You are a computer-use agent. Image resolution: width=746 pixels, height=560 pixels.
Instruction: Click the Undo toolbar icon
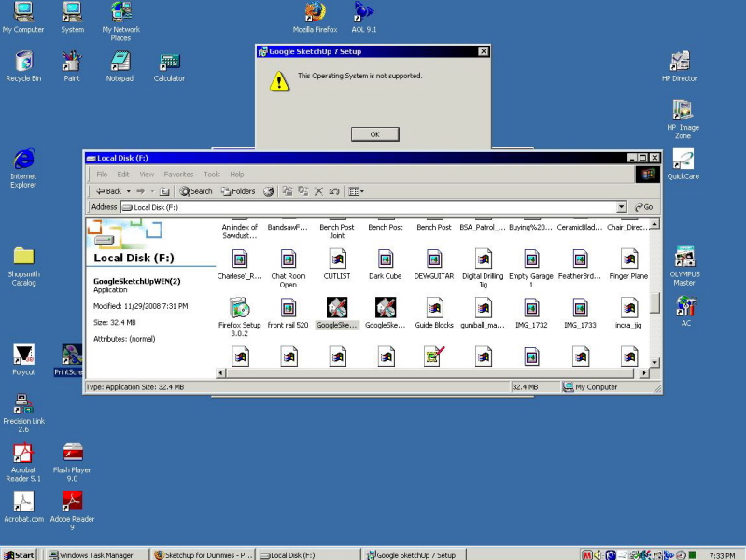tap(334, 191)
